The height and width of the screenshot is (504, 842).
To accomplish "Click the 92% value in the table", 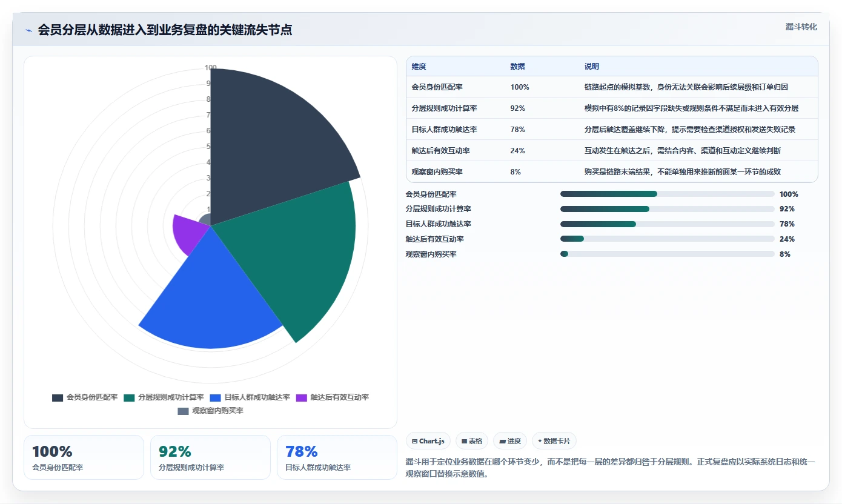I will click(518, 108).
